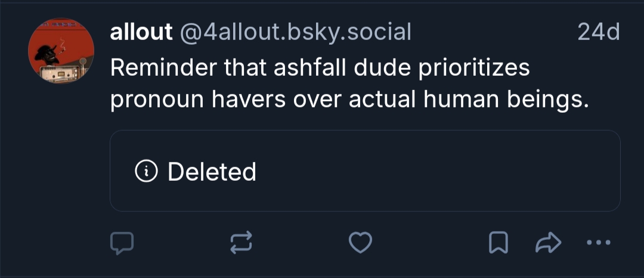The image size is (644, 278).
Task: Click the 24d post timestamp
Action: (599, 32)
